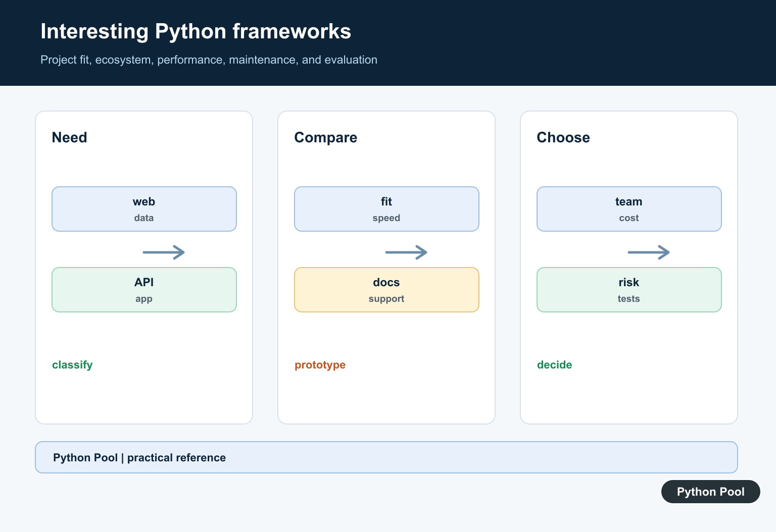Select the 'web data' box
The width and height of the screenshot is (776, 532).
144,209
